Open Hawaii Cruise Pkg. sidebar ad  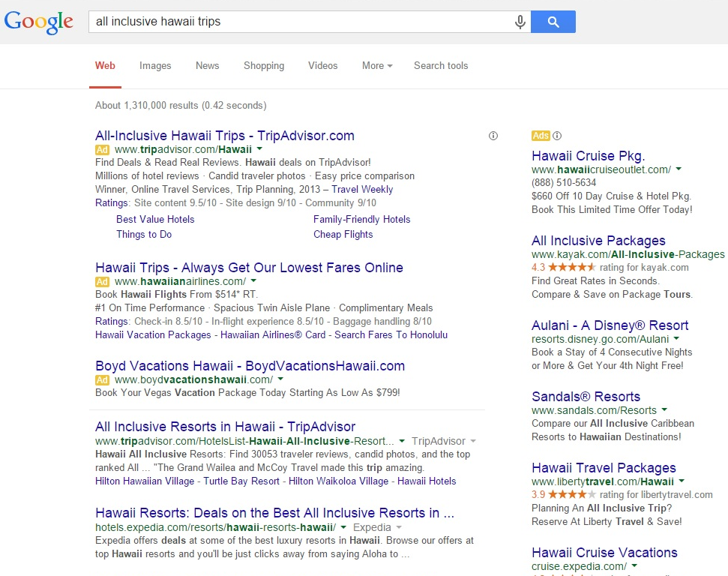(x=589, y=156)
